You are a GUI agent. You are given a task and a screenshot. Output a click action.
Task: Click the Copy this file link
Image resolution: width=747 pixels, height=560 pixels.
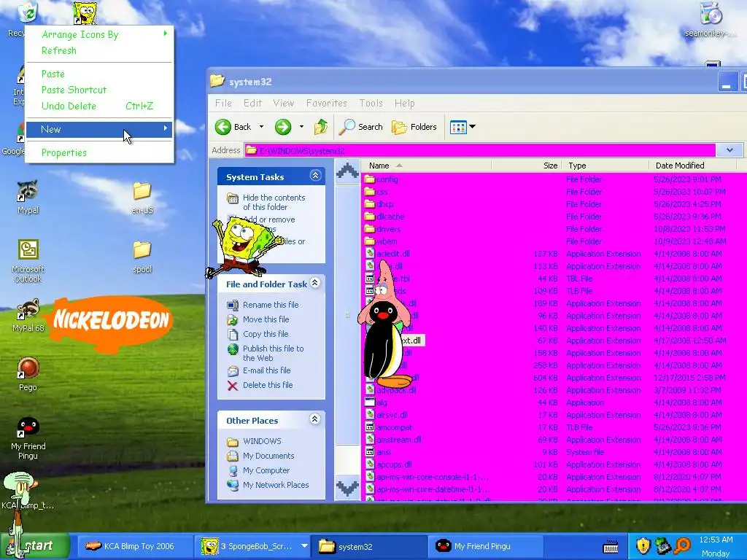pyautogui.click(x=266, y=334)
